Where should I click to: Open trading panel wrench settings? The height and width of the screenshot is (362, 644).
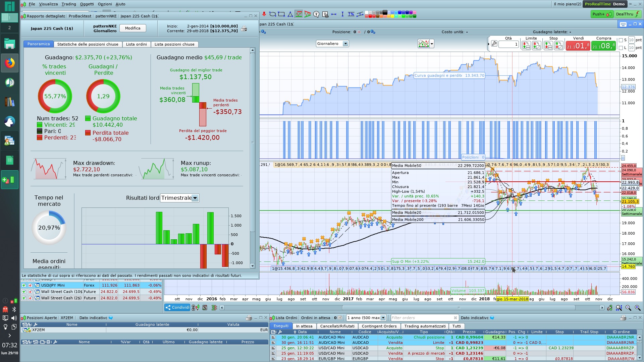[494, 44]
